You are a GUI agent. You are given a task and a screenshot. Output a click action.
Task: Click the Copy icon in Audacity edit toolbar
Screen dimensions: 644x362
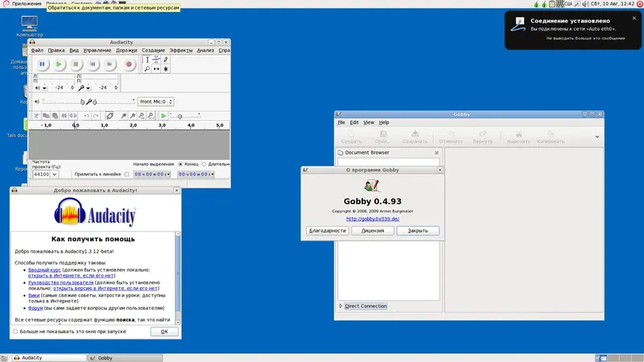[x=46, y=116]
